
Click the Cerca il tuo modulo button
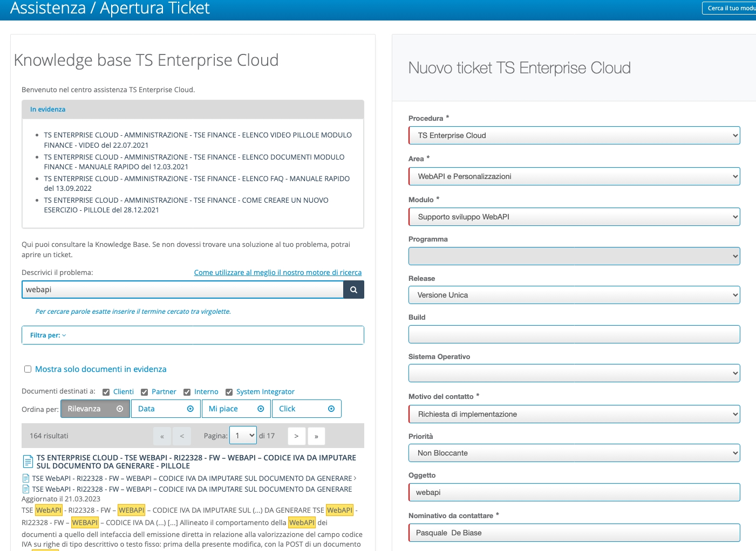click(731, 8)
